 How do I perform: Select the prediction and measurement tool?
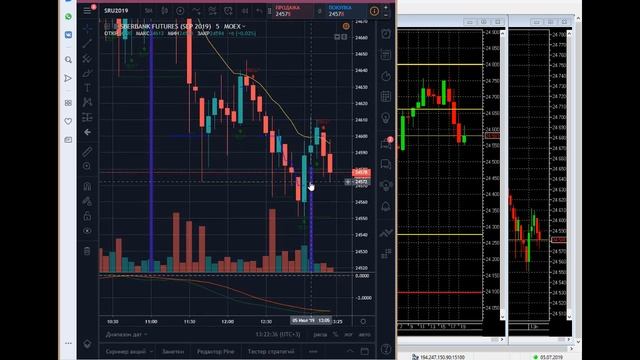pos(87,118)
